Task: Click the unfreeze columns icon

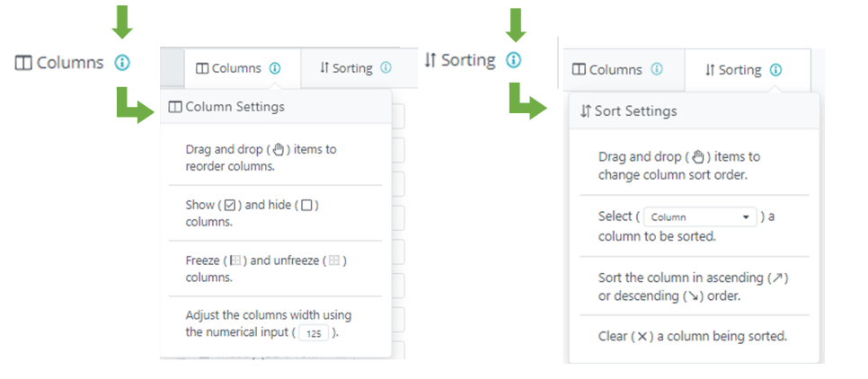Action: coord(334,261)
